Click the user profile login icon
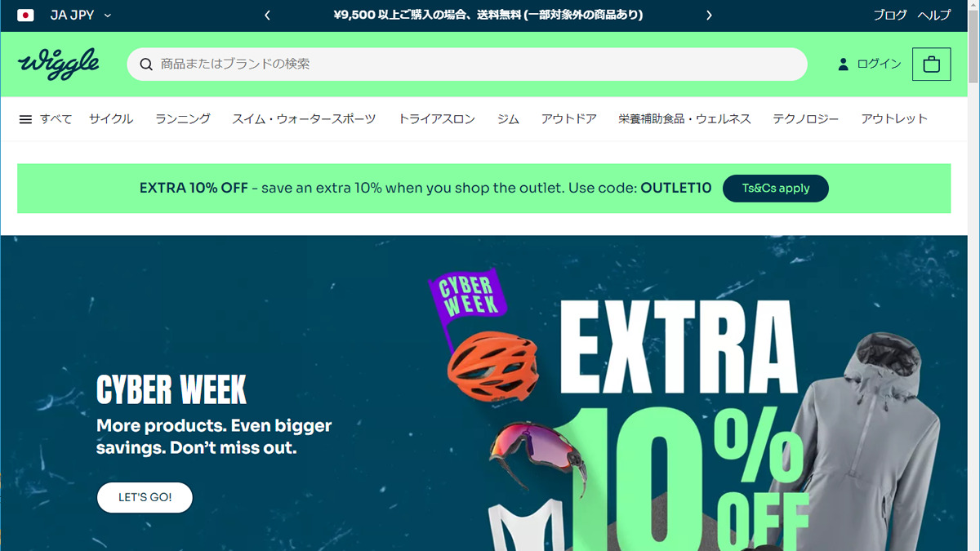Viewport: 980px width, 551px height. coord(843,64)
